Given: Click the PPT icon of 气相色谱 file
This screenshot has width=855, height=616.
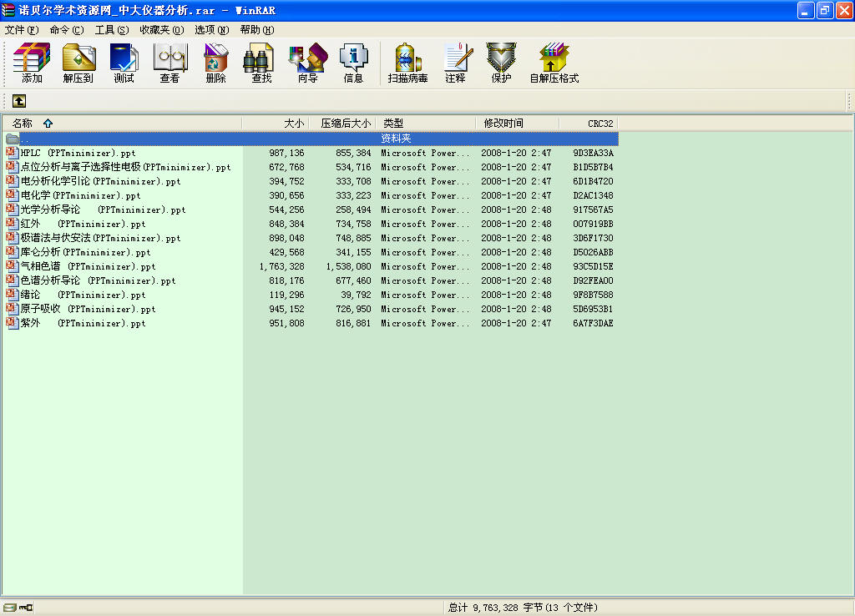Looking at the screenshot, I should click(x=12, y=266).
